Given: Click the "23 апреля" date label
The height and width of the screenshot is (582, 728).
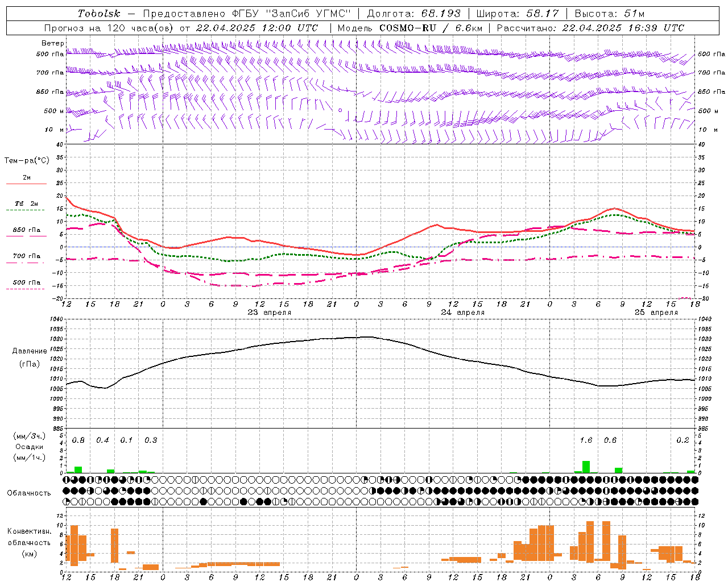Looking at the screenshot, I should click(270, 313).
